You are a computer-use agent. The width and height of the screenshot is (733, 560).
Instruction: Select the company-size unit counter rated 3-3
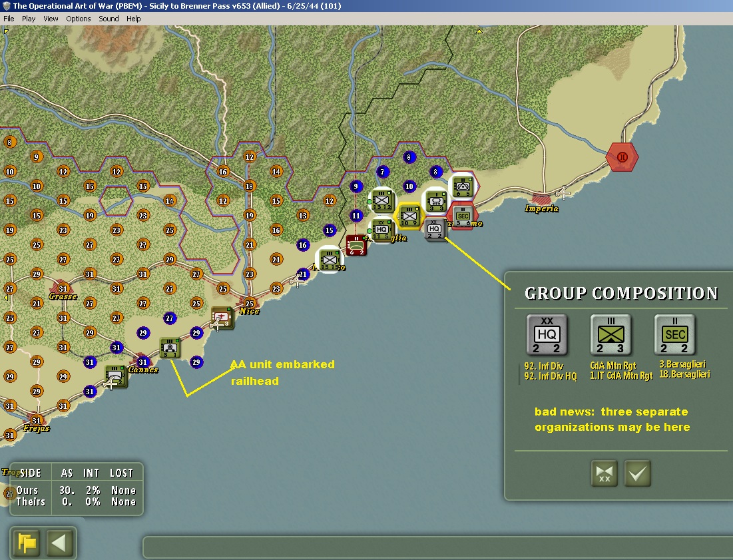point(435,200)
